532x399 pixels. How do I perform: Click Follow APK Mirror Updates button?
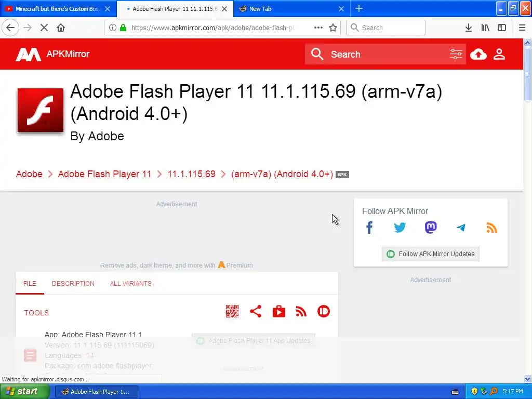pos(431,254)
